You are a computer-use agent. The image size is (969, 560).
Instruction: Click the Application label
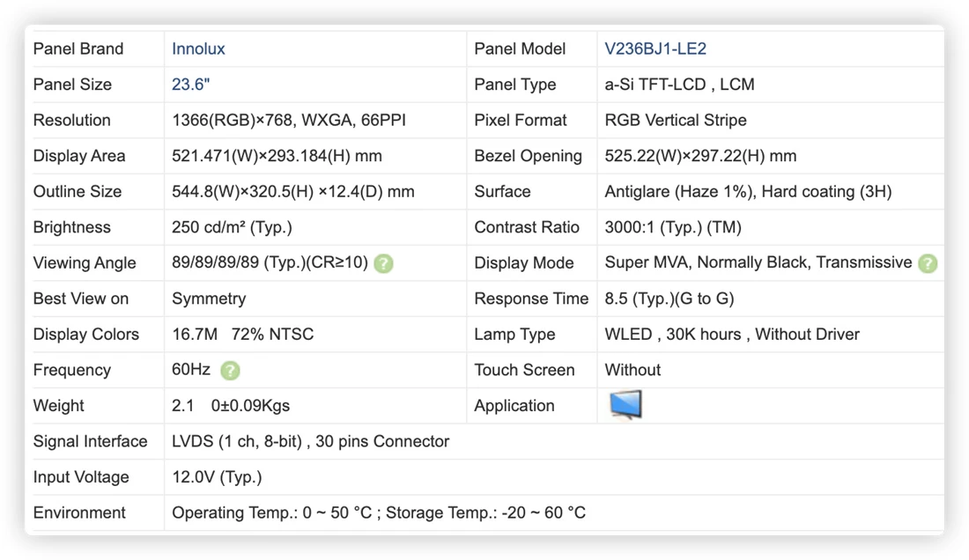pos(514,406)
